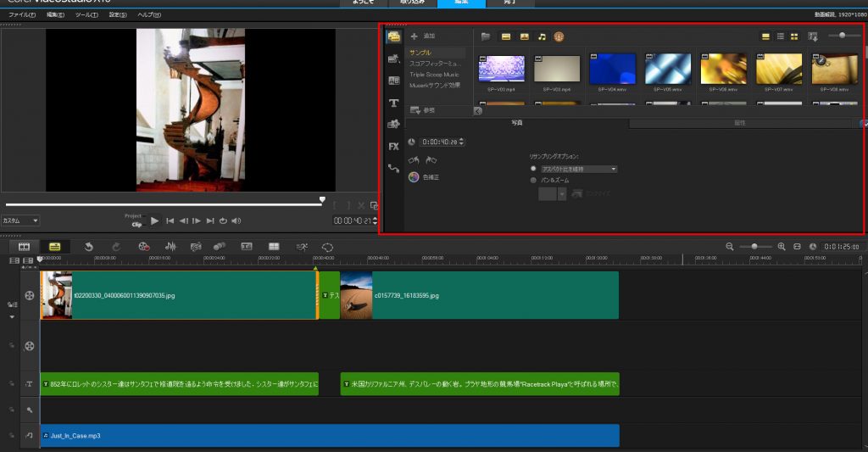Select the SP-V04.wmv thumbnail
868x452 pixels.
612,70
